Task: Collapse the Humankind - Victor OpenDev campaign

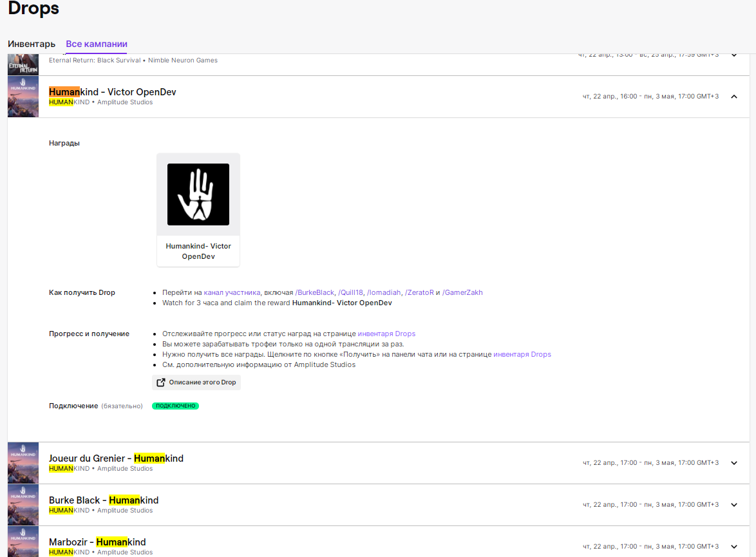Action: coord(734,97)
